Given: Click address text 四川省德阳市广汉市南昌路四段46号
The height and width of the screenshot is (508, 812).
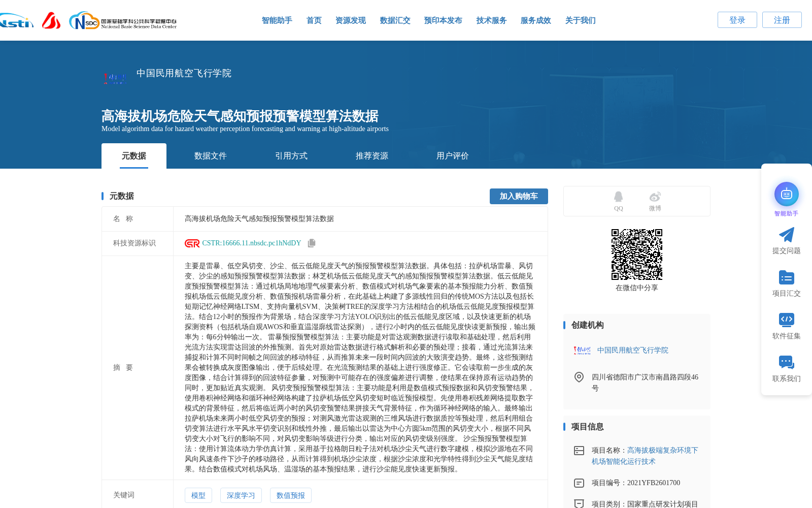Looking at the screenshot, I should click(x=645, y=383).
